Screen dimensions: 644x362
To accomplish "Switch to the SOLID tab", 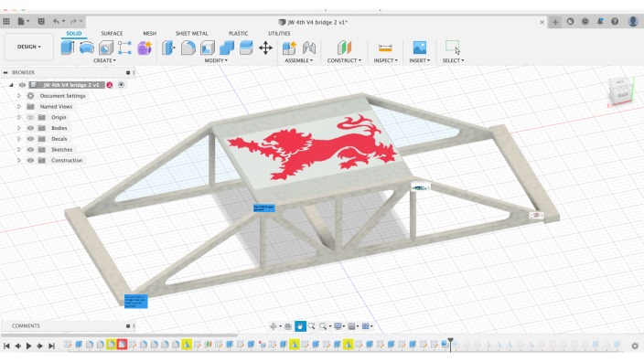I will (x=74, y=33).
